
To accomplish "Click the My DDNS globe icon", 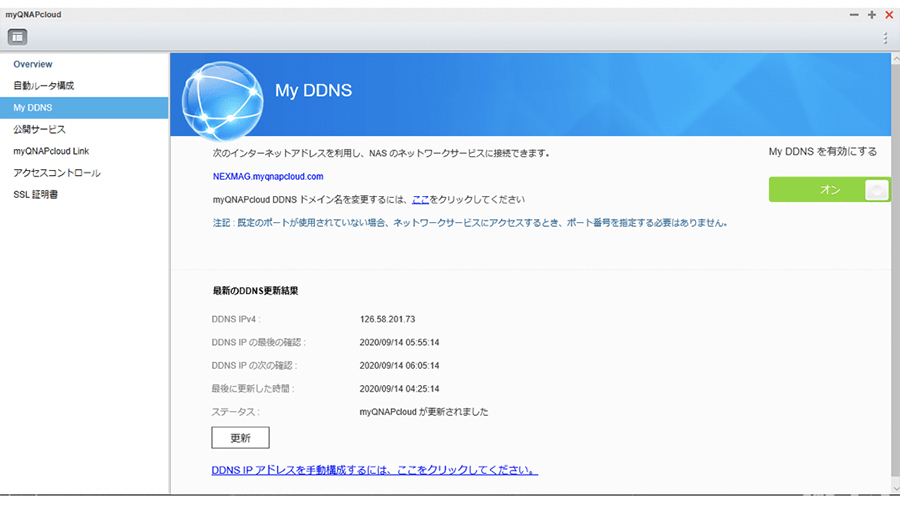I will point(222,101).
